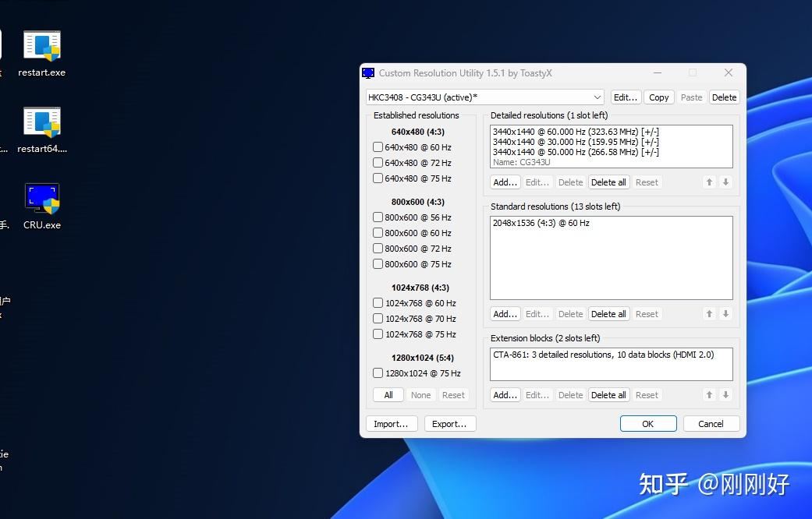Reset the standard resolutions

click(x=647, y=313)
